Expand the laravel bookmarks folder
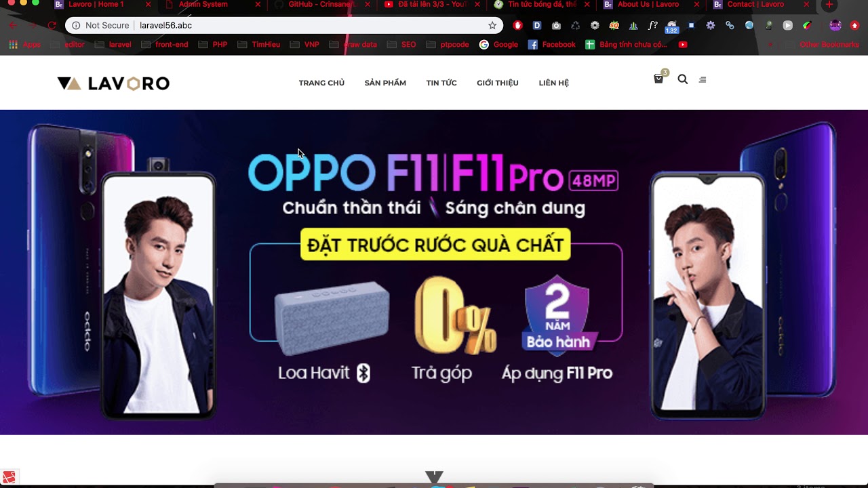The image size is (868, 488). click(x=113, y=45)
